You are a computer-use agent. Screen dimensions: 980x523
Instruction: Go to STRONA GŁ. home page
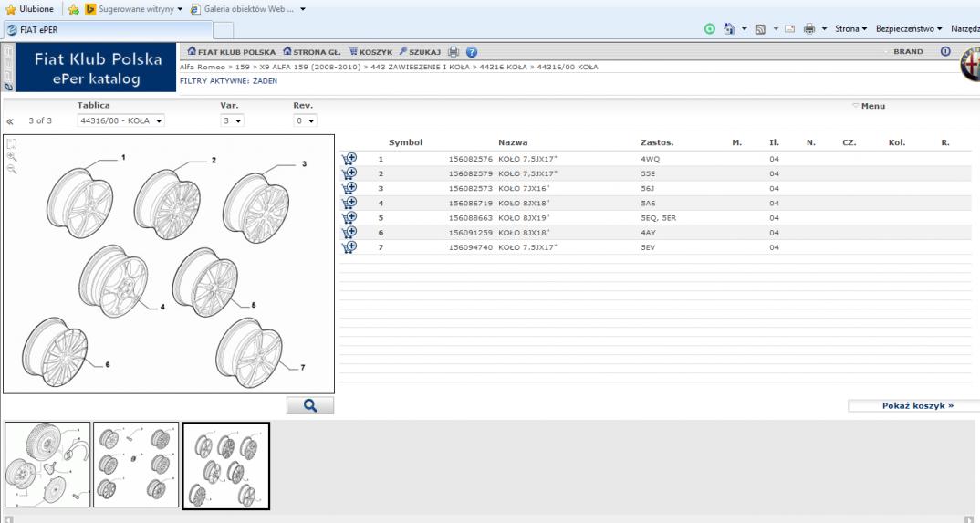click(312, 52)
